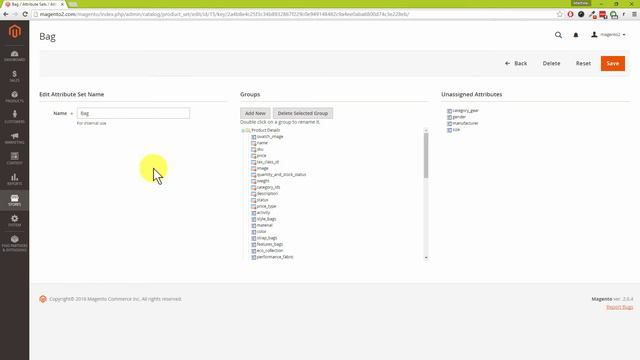
Task: Click the Magento logo icon in the footer
Action: [43, 299]
